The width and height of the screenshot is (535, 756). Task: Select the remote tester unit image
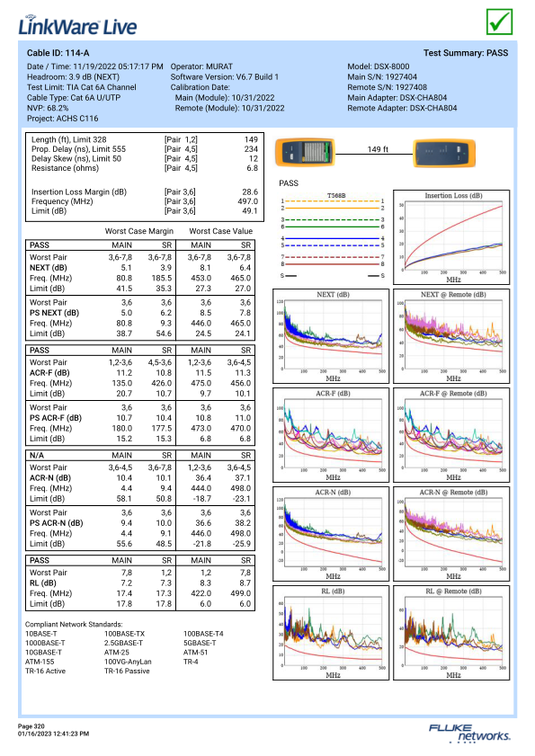coord(444,153)
